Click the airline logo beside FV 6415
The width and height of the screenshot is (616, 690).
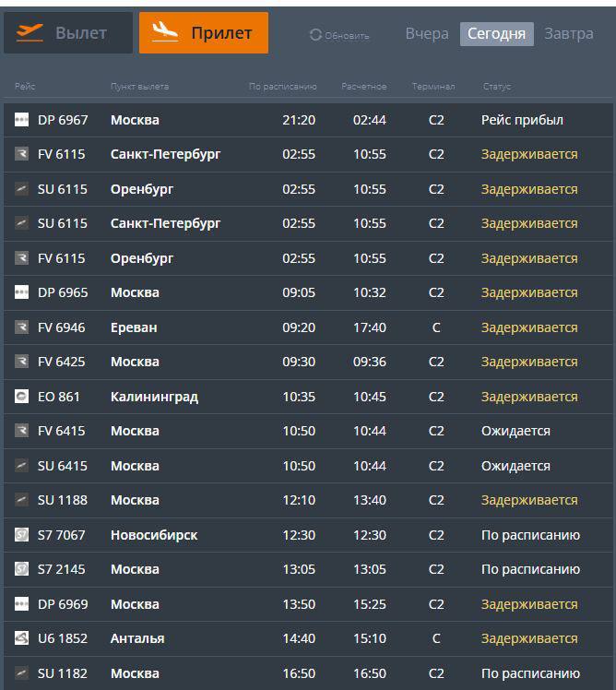(21, 431)
